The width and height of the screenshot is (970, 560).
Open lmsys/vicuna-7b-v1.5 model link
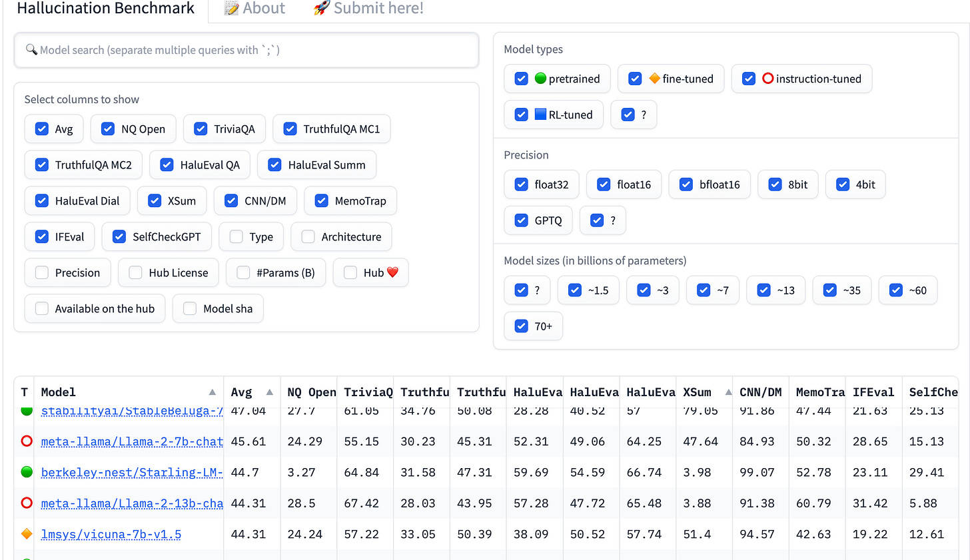point(111,534)
